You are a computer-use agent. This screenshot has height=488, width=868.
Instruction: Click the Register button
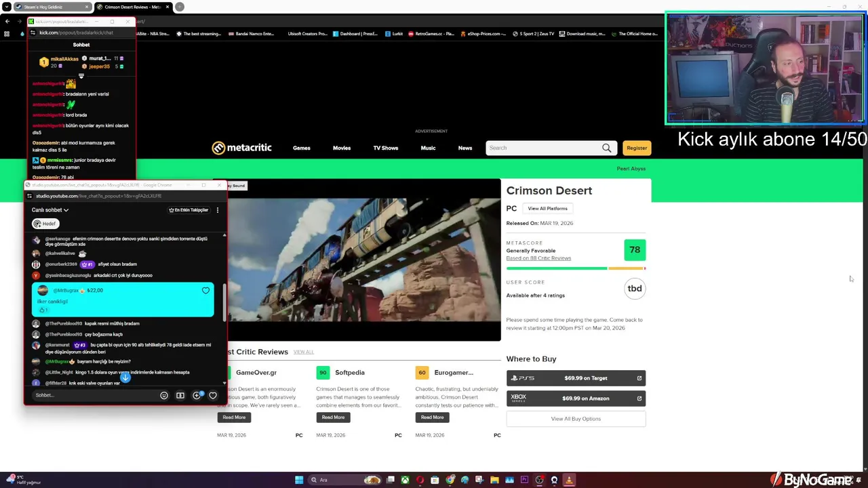coord(637,148)
